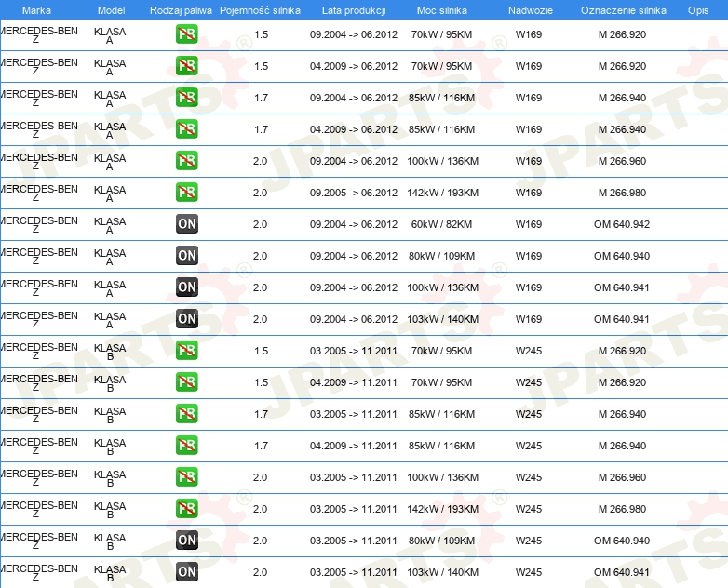The width and height of the screenshot is (728, 588).
Task: Select Klasa B engine code OM 640.940
Action: [622, 541]
